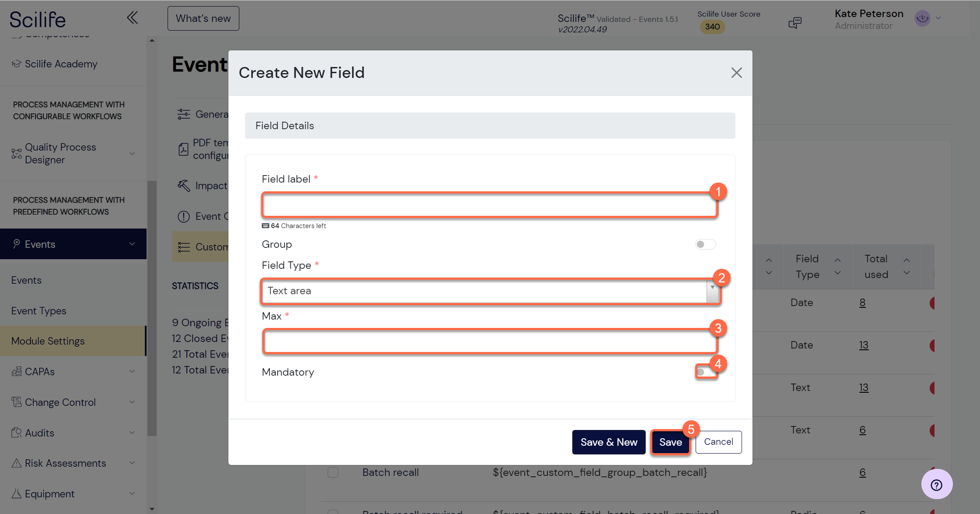Click the Quality Process Designer icon
This screenshot has width=980, height=514.
[x=16, y=154]
